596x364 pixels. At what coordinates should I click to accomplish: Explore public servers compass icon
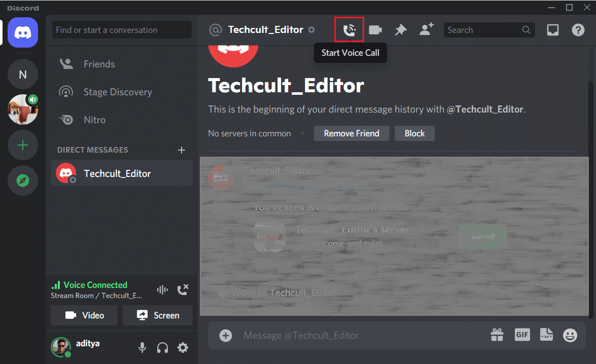(23, 180)
